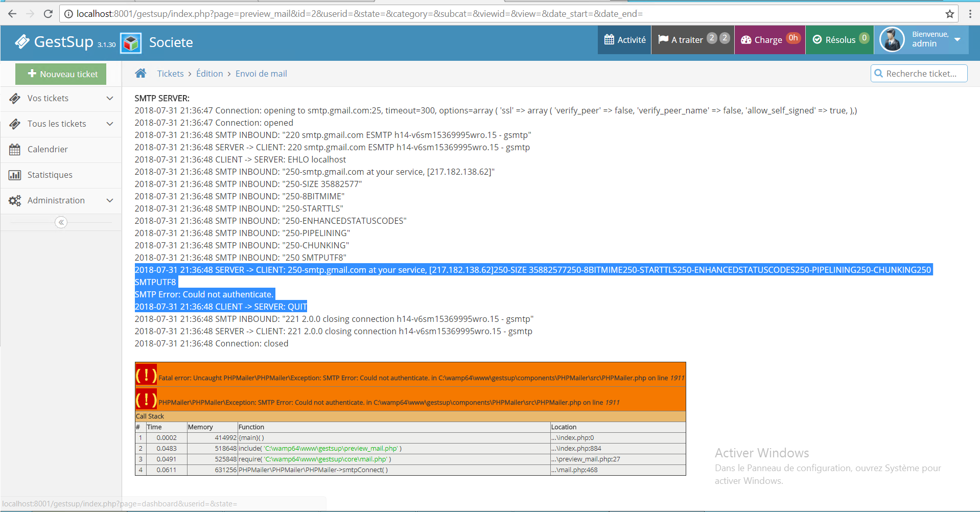Viewport: 980px width, 512px height.
Task: Expand the Vos tickets submenu
Action: (109, 98)
